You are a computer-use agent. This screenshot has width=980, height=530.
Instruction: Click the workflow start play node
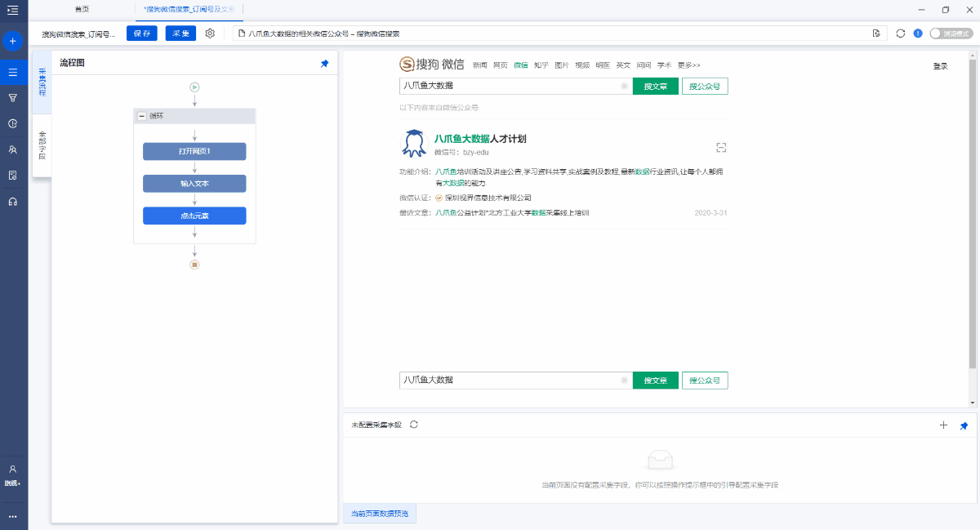tap(194, 87)
